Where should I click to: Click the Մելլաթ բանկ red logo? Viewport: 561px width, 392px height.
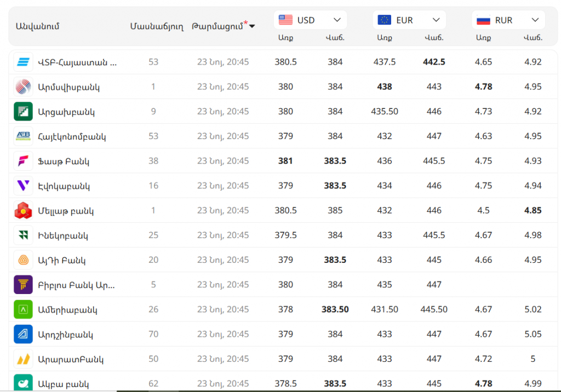coord(23,211)
